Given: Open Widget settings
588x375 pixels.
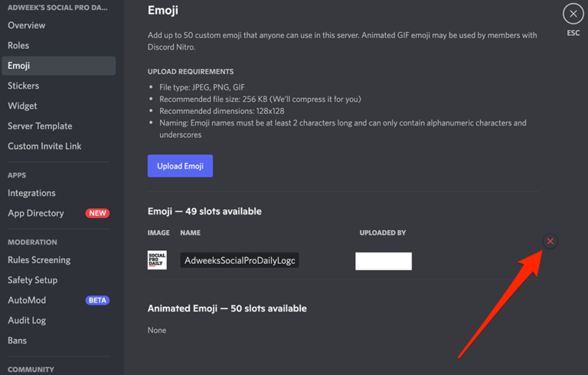Looking at the screenshot, I should click(23, 106).
